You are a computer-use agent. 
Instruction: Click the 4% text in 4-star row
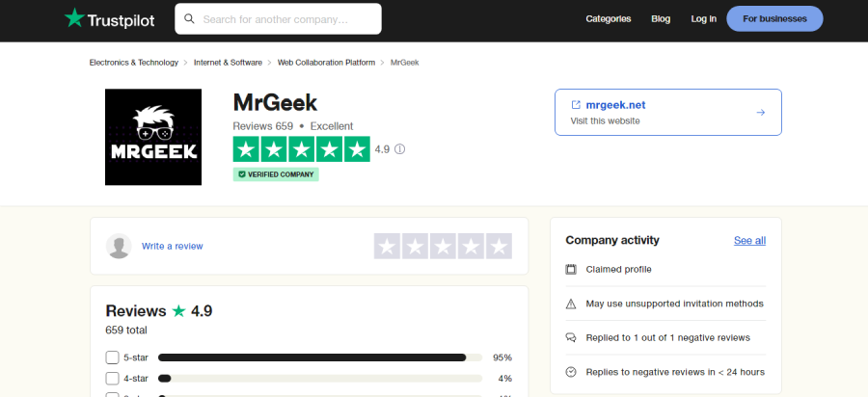tap(504, 379)
